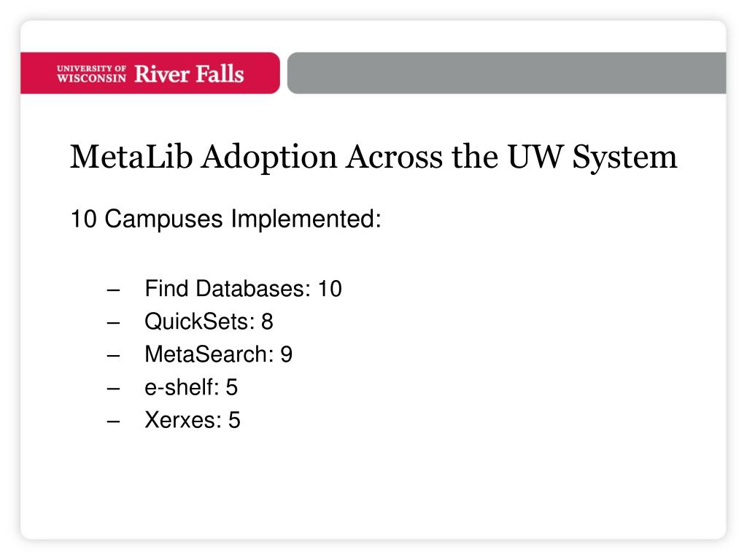The image size is (747, 560).
Task: Click the 'Xerxes: 5' bullet
Action: point(193,420)
